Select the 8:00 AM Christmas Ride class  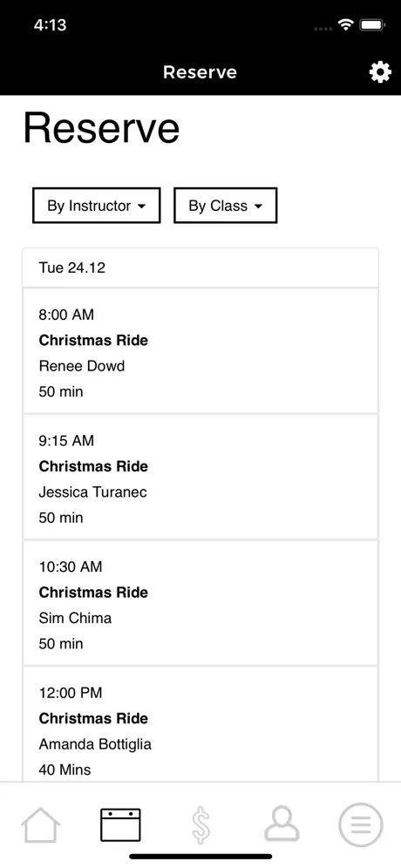[200, 351]
